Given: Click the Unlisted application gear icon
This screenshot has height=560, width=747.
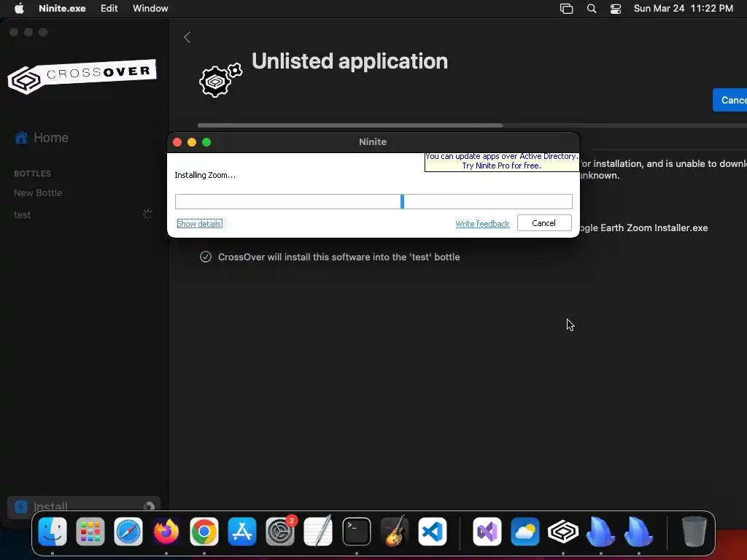Looking at the screenshot, I should [220, 80].
